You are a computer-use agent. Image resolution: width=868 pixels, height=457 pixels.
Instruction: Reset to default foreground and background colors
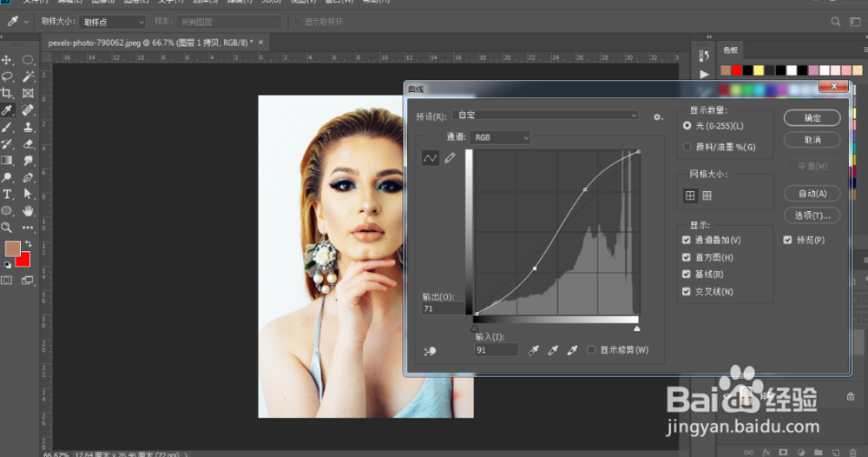click(x=7, y=265)
